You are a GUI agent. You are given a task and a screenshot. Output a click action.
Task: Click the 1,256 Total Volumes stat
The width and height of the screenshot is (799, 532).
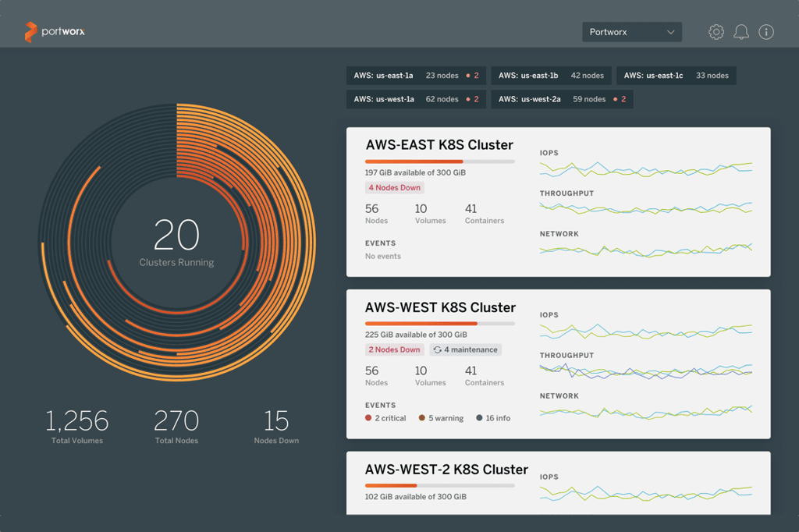coord(77,427)
